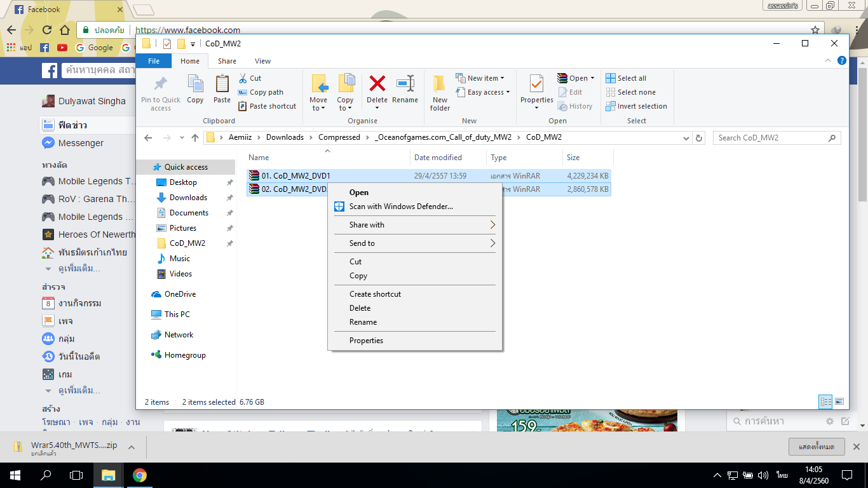The image size is (868, 488).
Task: Open Homegroup in navigation pane
Action: coord(185,355)
